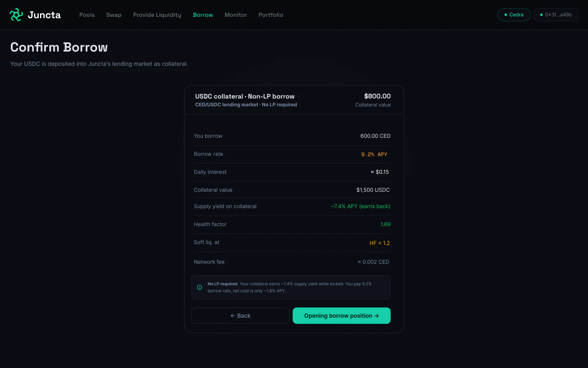This screenshot has height=368, width=588.
Task: Click the USDC collateral Non-LP borrow header
Action: tap(245, 96)
